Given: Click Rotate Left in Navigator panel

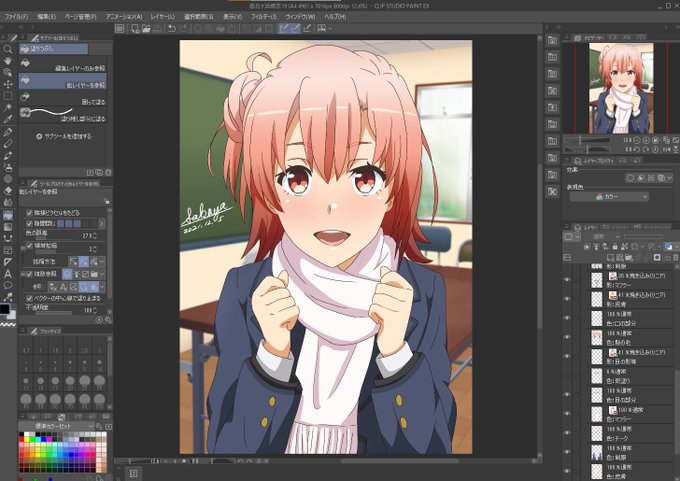Looking at the screenshot, I should [x=637, y=149].
